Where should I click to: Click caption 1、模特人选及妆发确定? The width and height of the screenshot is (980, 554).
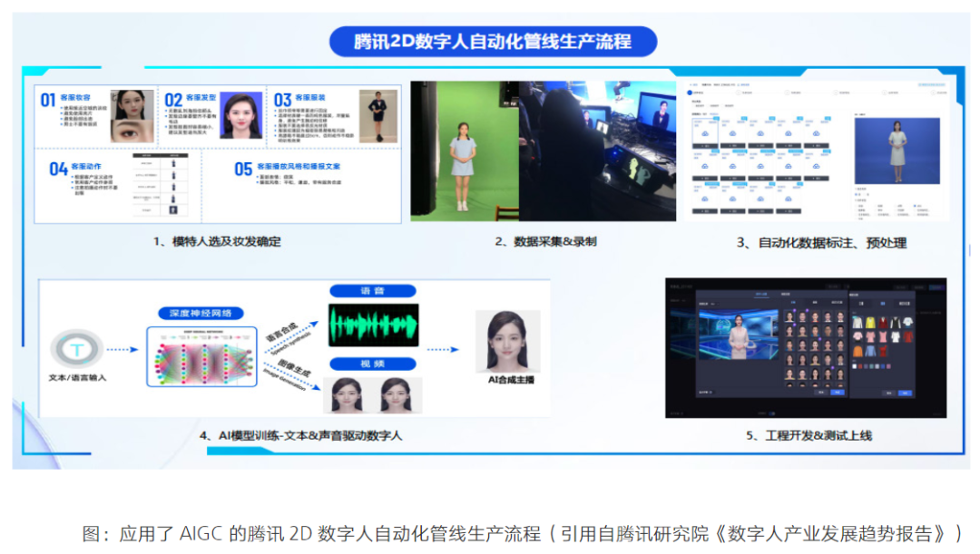[x=217, y=242]
